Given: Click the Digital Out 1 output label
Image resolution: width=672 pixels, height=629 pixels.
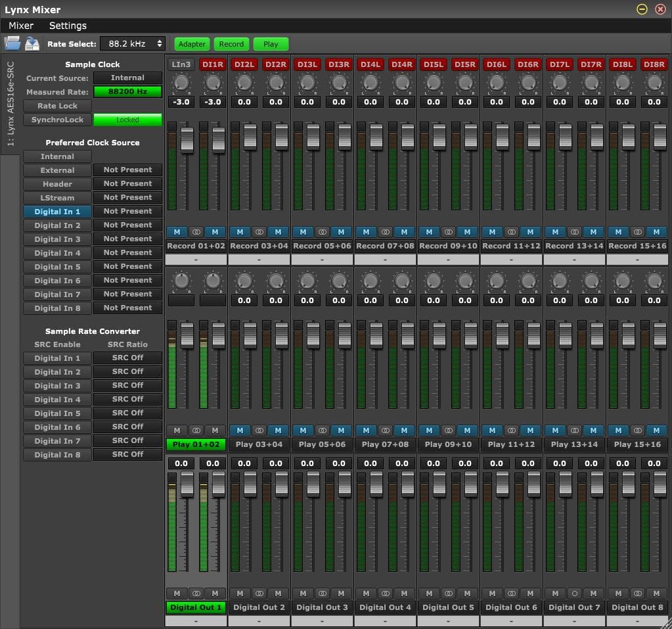Looking at the screenshot, I should point(195,607).
